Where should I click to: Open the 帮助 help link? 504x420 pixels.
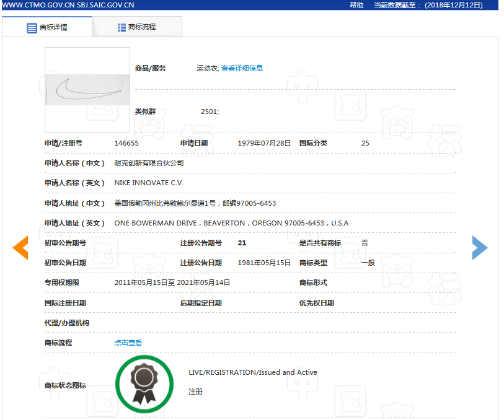tap(356, 5)
